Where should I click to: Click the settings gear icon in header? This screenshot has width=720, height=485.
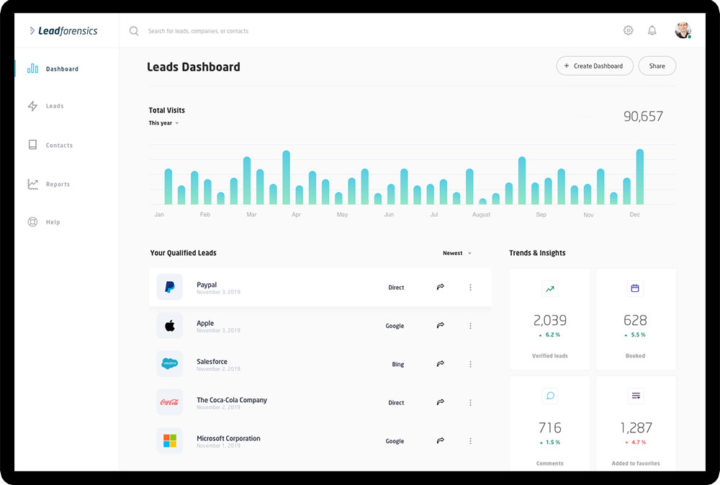point(628,30)
